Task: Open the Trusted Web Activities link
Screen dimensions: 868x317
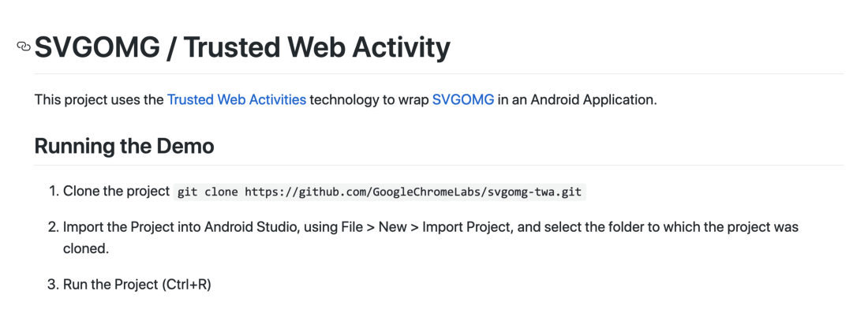Action: [x=236, y=100]
